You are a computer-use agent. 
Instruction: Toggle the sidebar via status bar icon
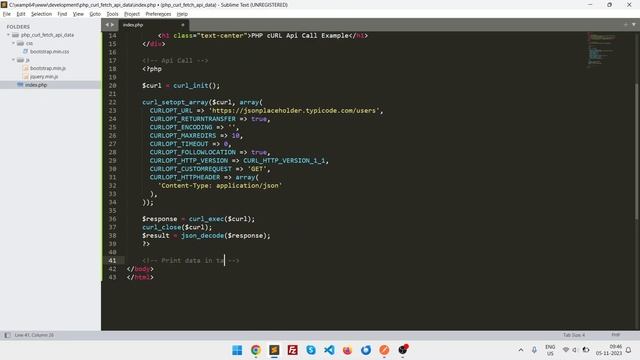tap(7, 335)
